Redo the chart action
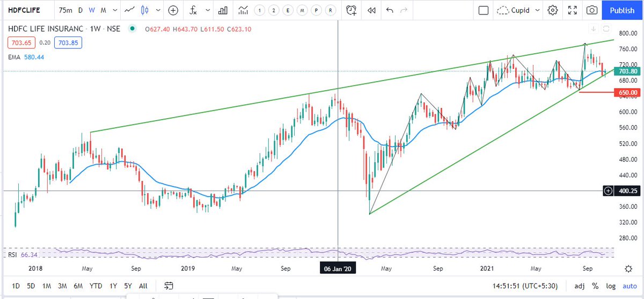Screen dimensions: 644x299 coord(404,10)
